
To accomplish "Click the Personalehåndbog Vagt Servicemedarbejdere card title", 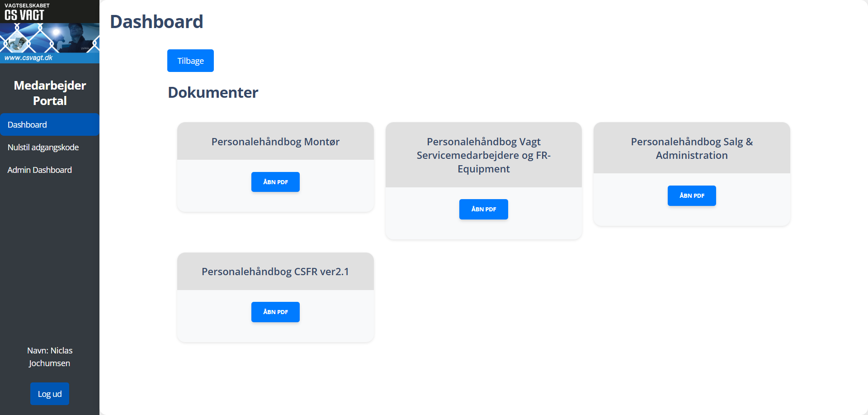I will [x=483, y=155].
